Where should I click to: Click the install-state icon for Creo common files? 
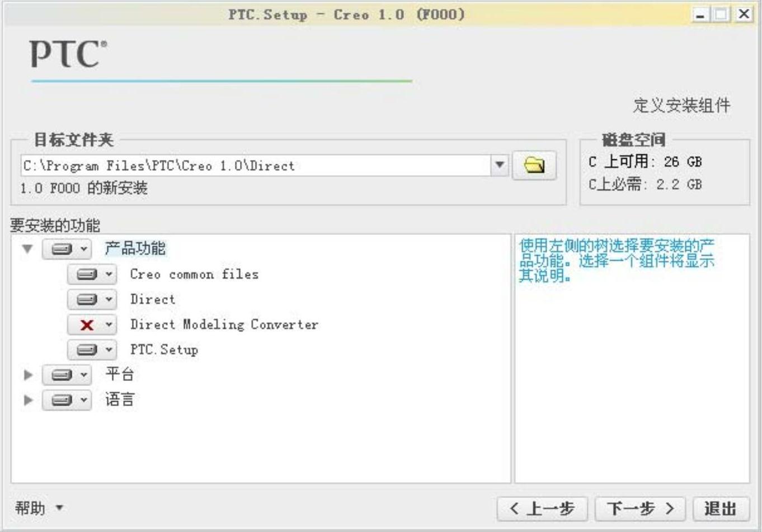coord(87,274)
